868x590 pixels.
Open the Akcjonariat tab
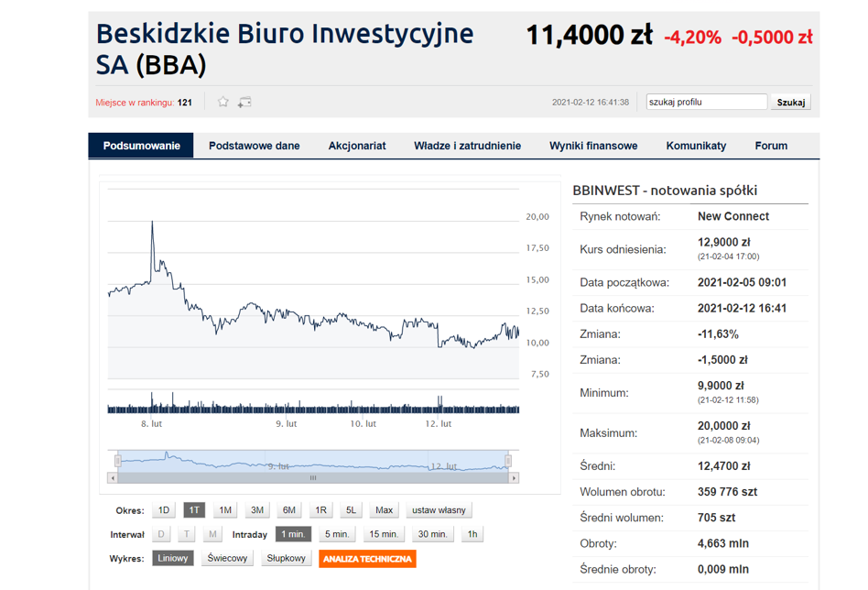357,146
